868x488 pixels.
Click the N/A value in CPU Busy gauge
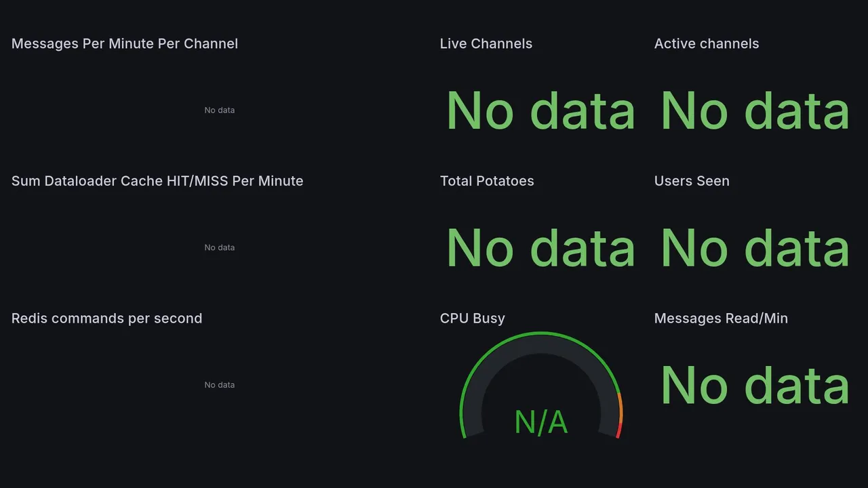pyautogui.click(x=540, y=422)
